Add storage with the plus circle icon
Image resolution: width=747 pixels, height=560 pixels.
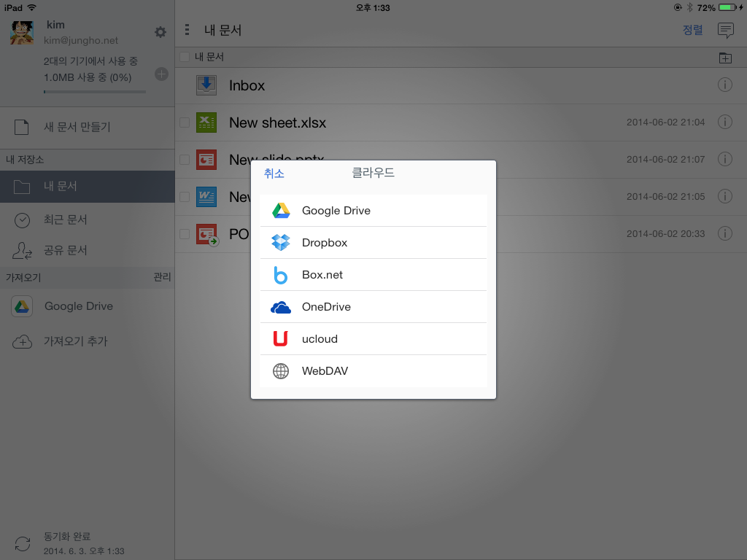pos(161,74)
